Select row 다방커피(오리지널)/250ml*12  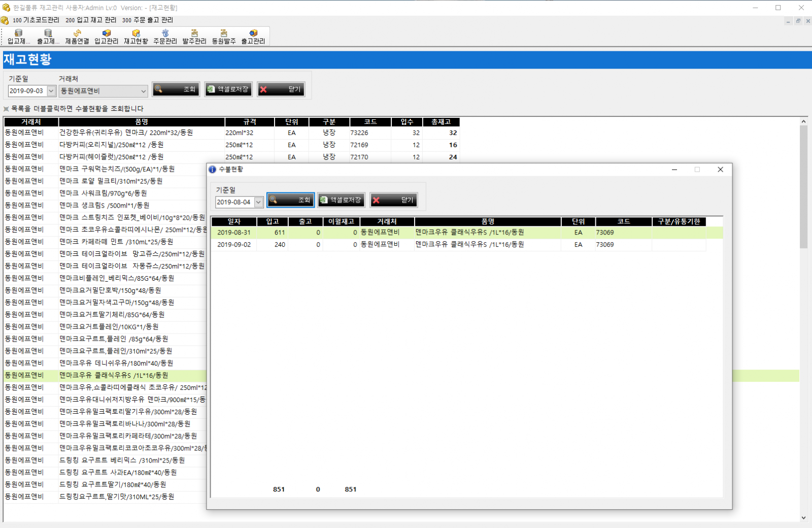point(232,145)
